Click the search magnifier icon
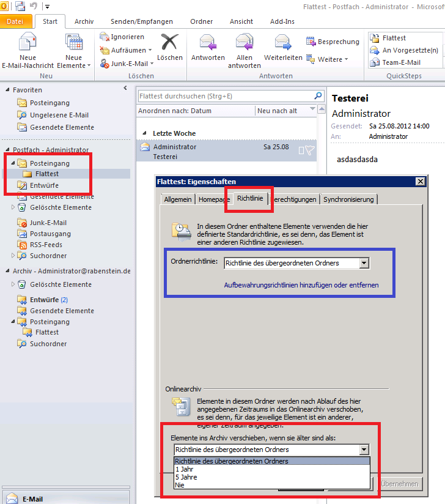This screenshot has height=504, width=445. (x=318, y=96)
